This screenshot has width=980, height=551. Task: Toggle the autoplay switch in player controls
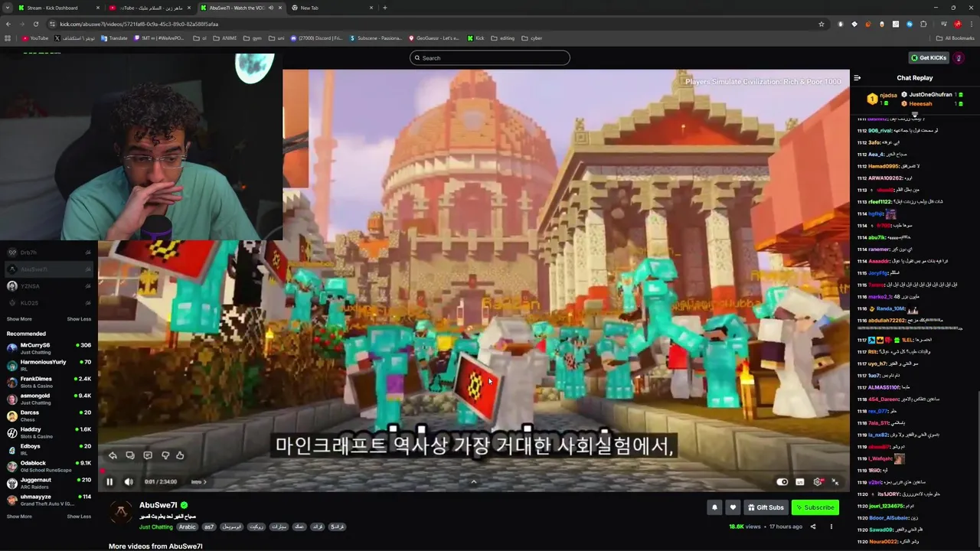[782, 482]
